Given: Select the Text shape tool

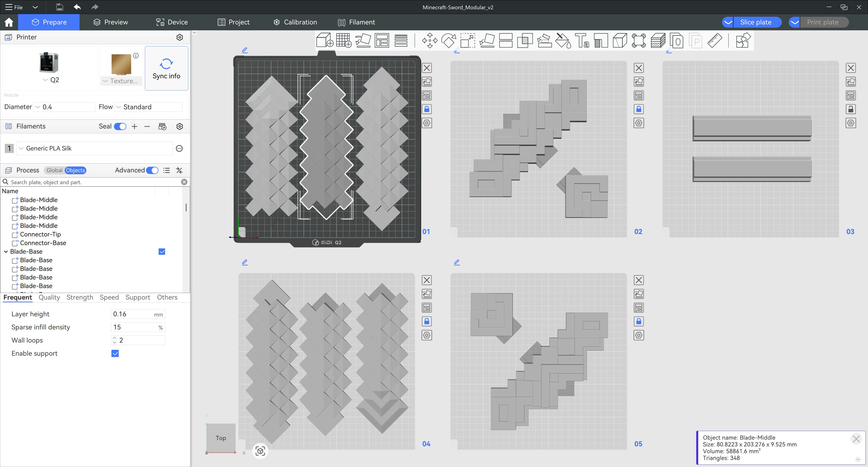Looking at the screenshot, I should pyautogui.click(x=582, y=41).
